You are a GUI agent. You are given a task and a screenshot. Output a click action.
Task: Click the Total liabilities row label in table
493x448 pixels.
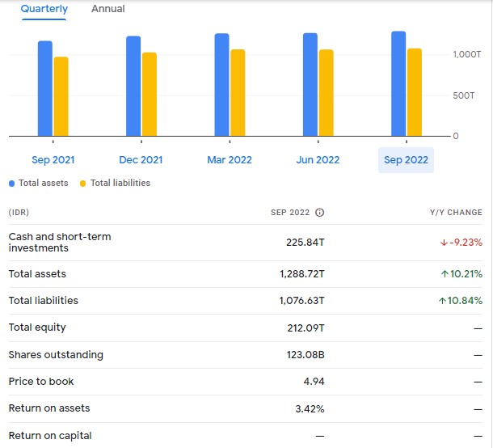click(43, 301)
